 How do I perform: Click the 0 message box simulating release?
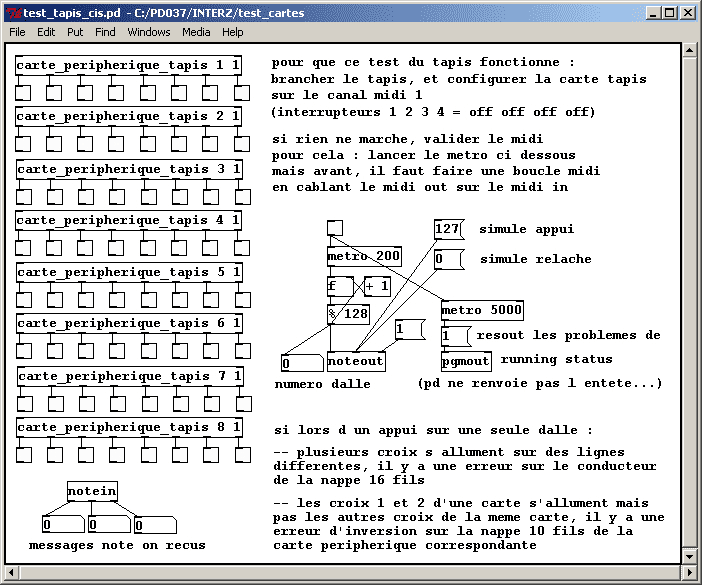coord(449,260)
